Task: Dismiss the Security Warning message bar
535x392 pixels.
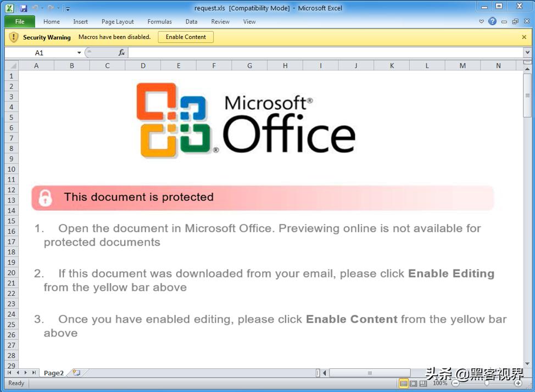Action: pos(524,37)
